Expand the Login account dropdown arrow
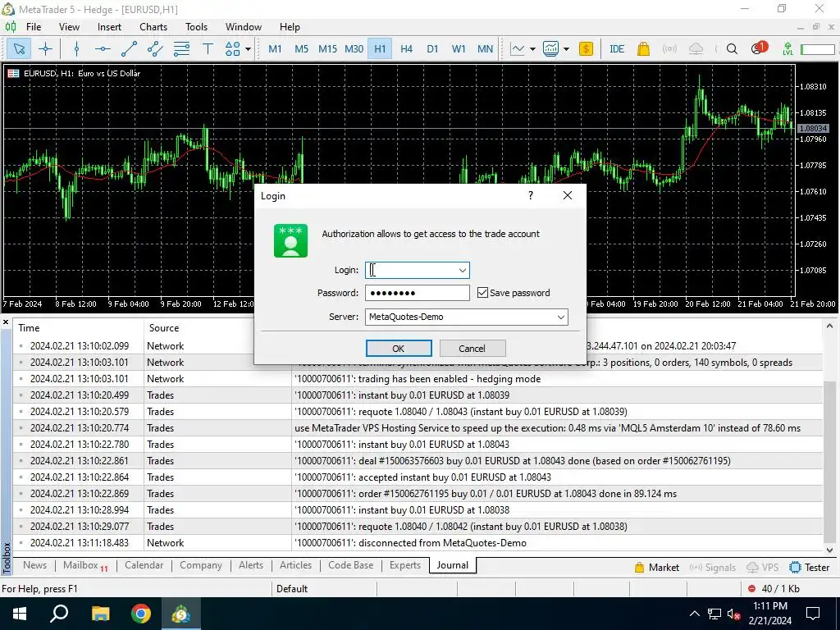840x630 pixels. click(463, 271)
